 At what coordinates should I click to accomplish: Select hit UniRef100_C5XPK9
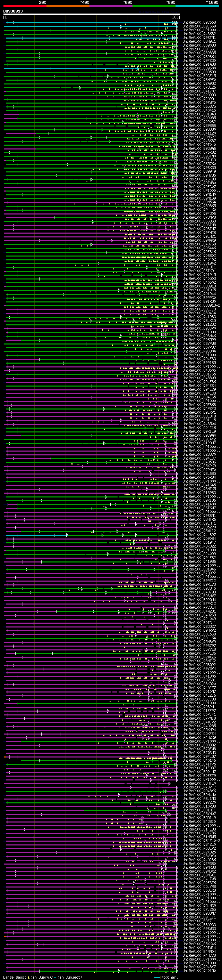(x=199, y=466)
